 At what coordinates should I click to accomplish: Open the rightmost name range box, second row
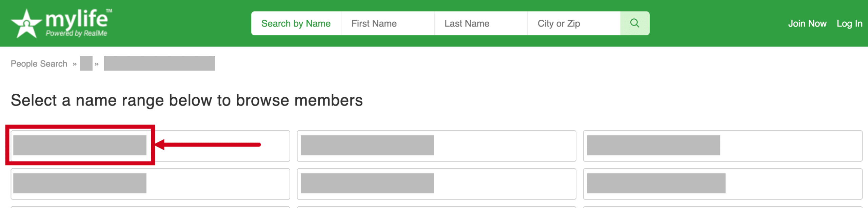723,184
